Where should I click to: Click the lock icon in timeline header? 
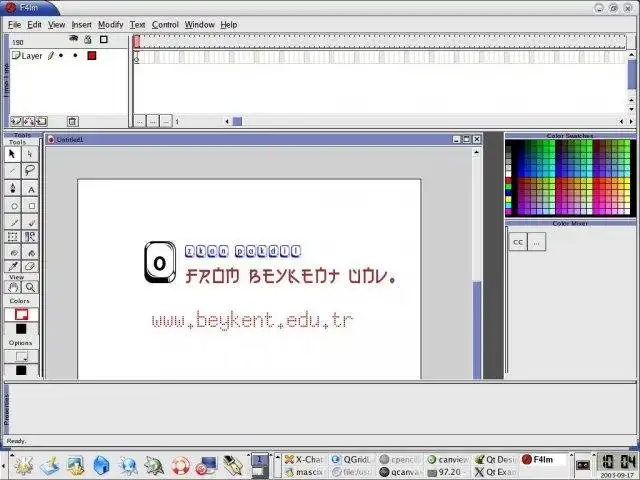click(x=88, y=40)
